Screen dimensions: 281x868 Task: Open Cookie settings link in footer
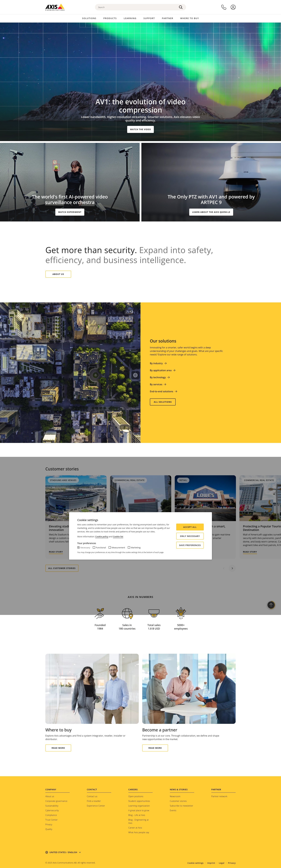[x=195, y=863]
